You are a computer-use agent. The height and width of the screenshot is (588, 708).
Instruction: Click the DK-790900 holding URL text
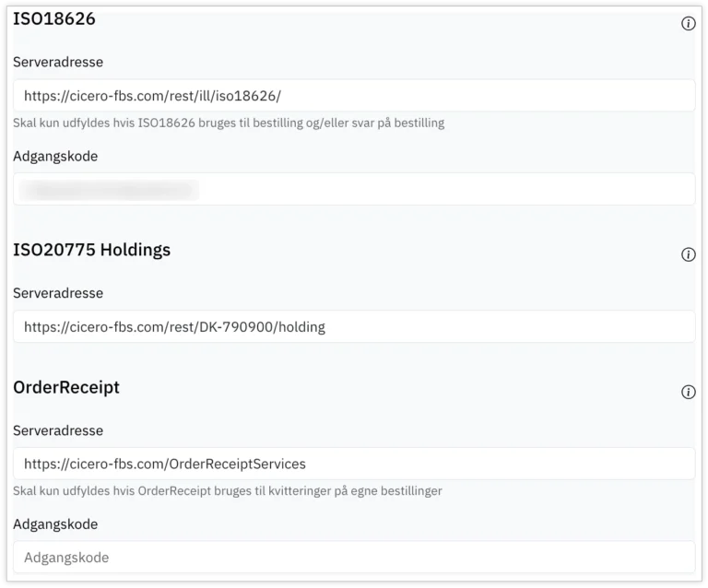point(174,326)
